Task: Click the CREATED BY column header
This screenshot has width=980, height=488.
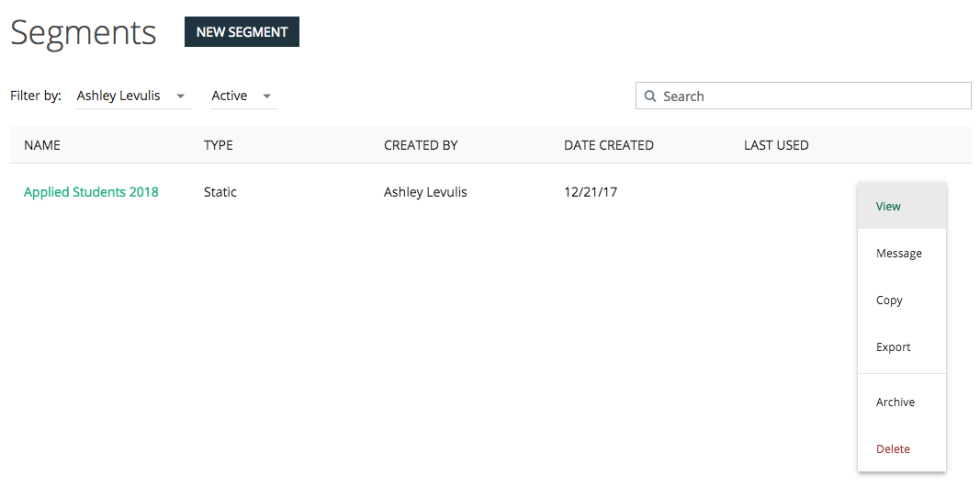Action: [x=421, y=145]
